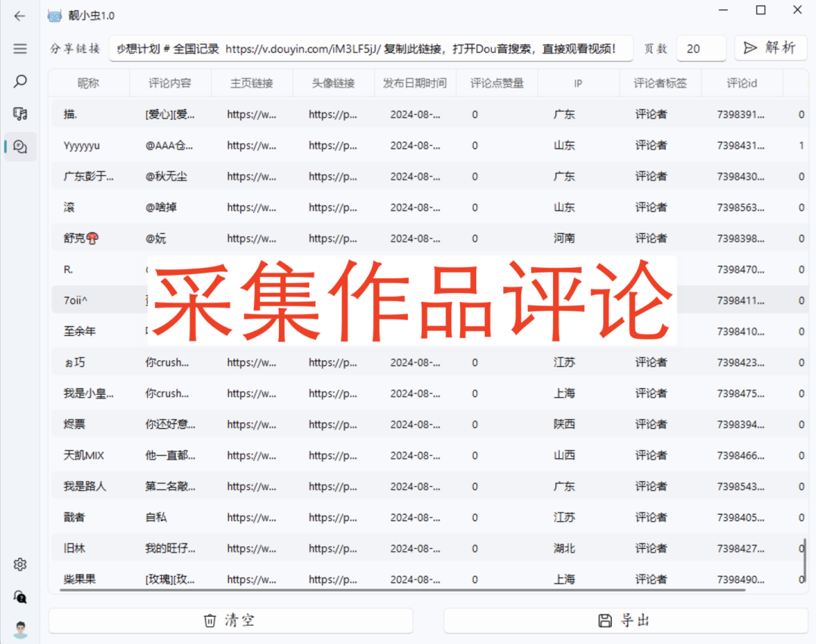The image size is (816, 644).
Task: Open the settings gear at sidebar bottom
Action: [x=20, y=564]
